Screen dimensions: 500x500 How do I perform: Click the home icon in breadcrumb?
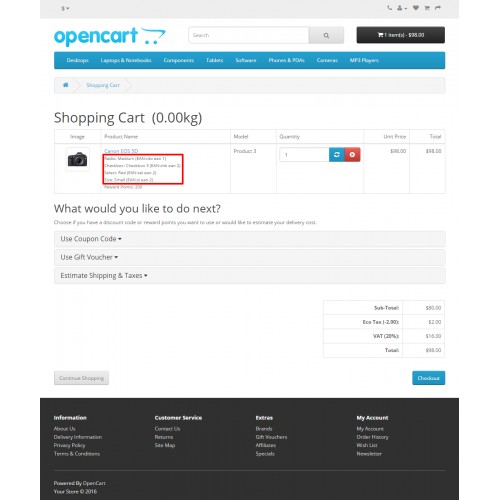click(x=66, y=85)
